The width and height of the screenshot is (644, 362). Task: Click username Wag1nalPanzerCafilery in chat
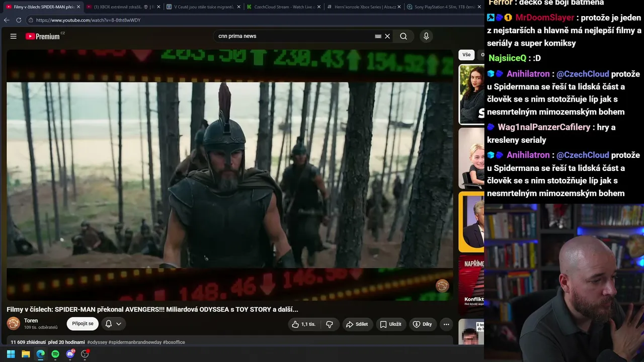(544, 127)
